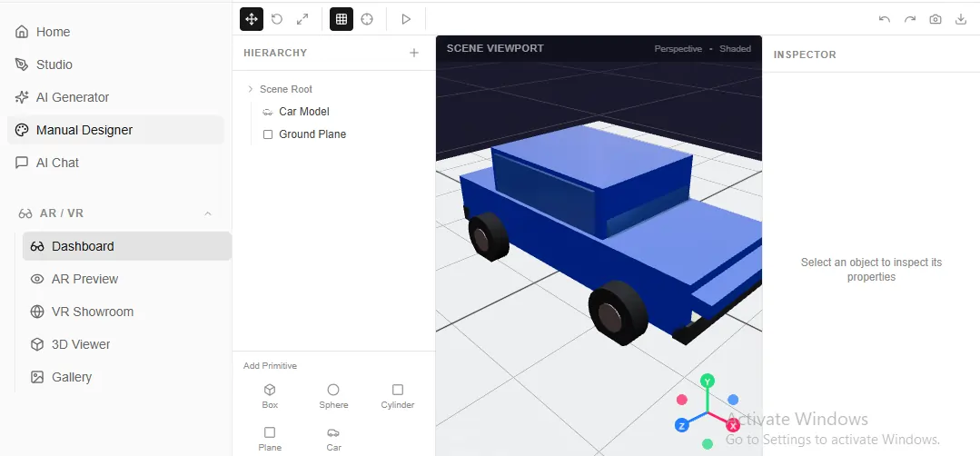980x456 pixels.
Task: Add a Sphere primitive
Action: coord(333,396)
